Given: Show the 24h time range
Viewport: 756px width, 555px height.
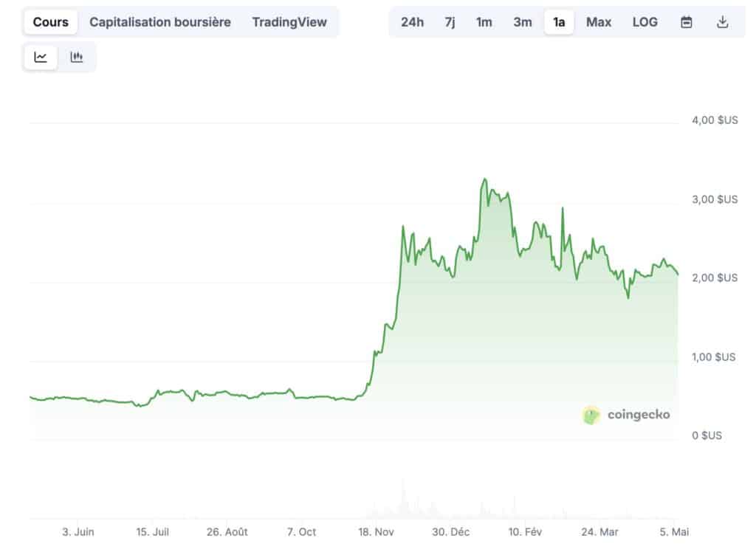Looking at the screenshot, I should pyautogui.click(x=412, y=22).
